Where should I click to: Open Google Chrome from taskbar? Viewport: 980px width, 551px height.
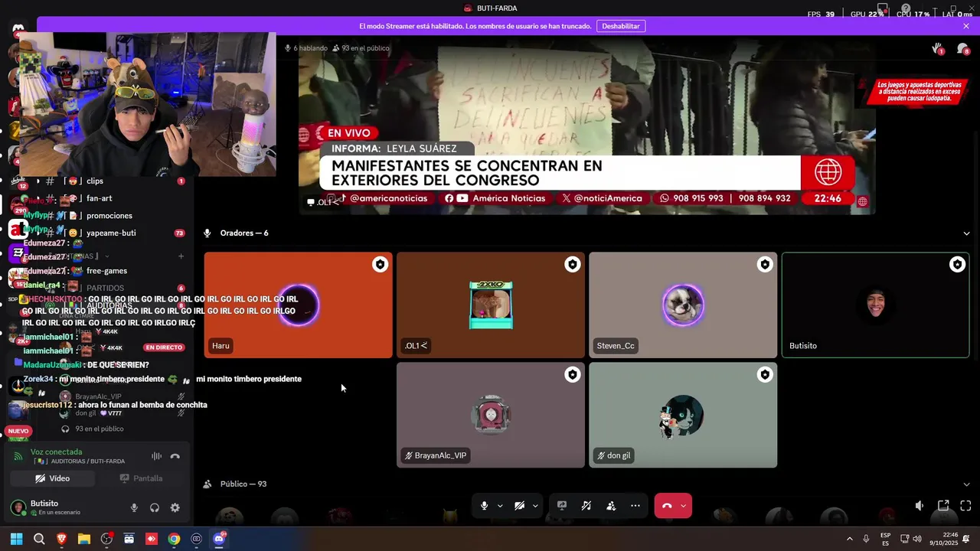(174, 539)
